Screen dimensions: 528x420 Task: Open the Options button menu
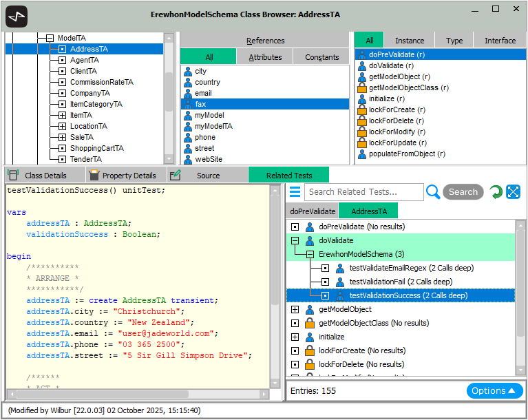(494, 390)
